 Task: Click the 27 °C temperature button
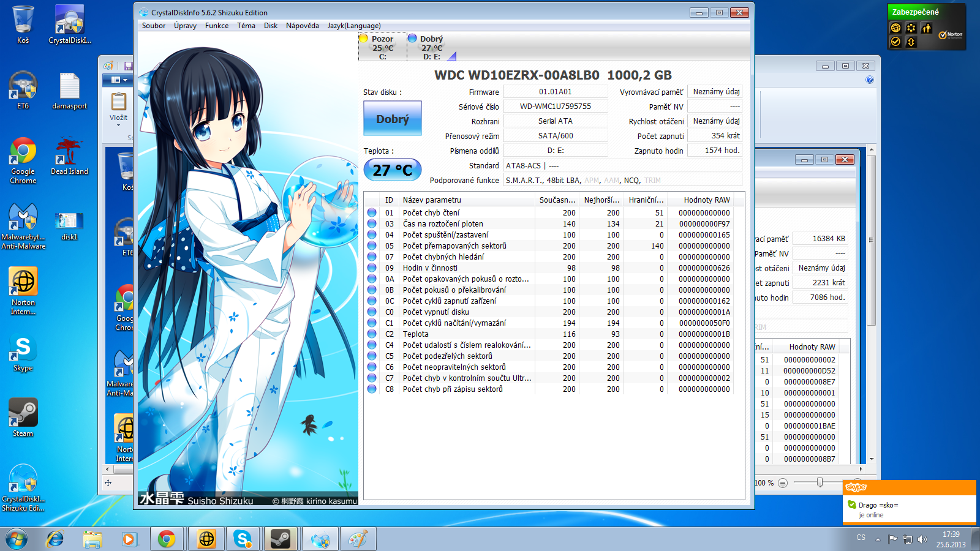pos(393,170)
